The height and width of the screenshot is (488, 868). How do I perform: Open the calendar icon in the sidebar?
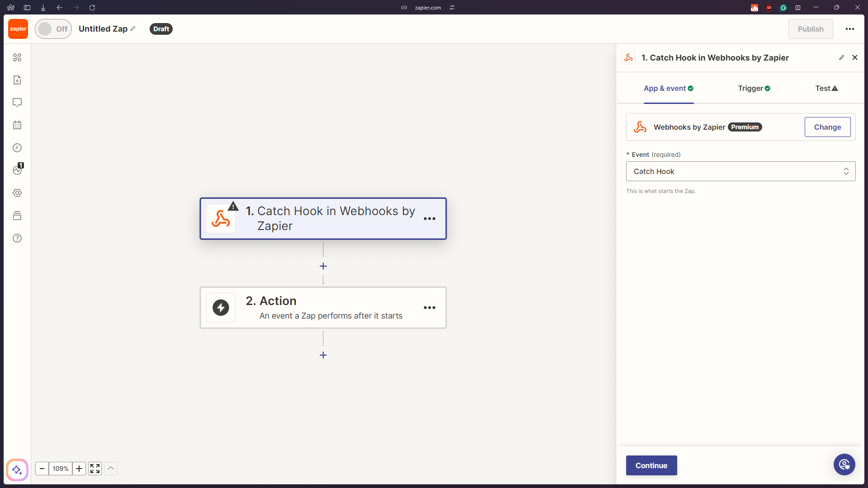tap(17, 125)
